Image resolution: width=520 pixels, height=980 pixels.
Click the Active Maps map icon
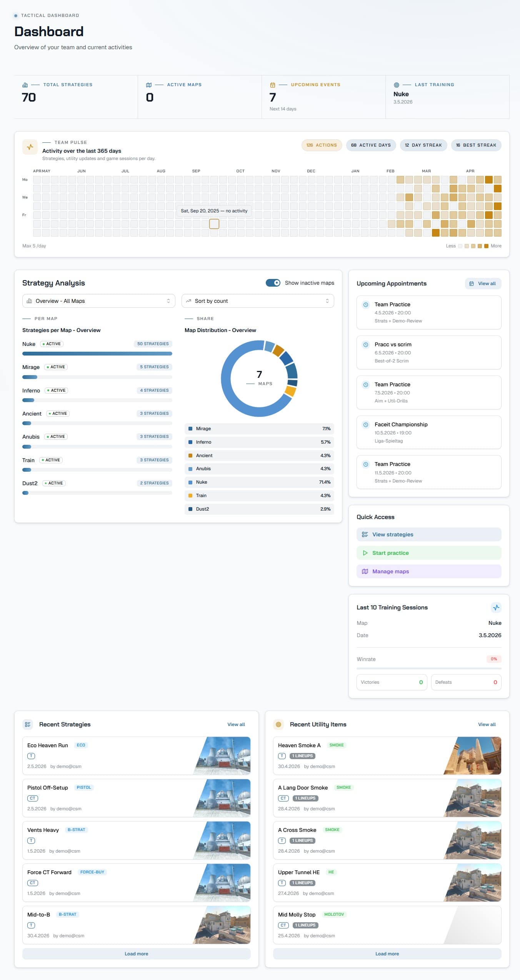click(x=149, y=85)
